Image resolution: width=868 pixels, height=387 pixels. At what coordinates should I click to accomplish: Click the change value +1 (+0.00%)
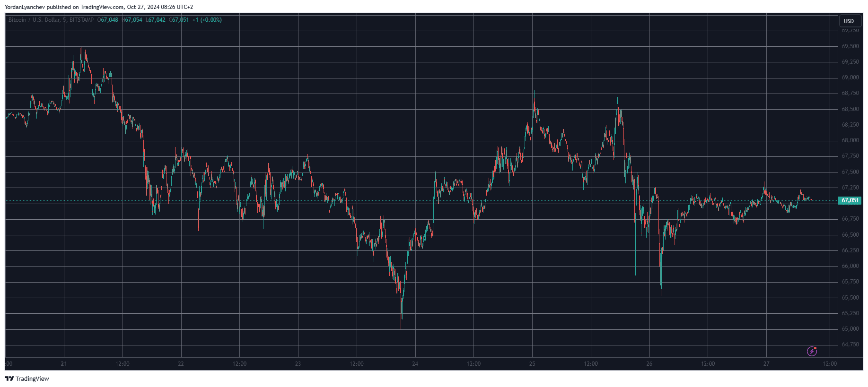pos(207,20)
